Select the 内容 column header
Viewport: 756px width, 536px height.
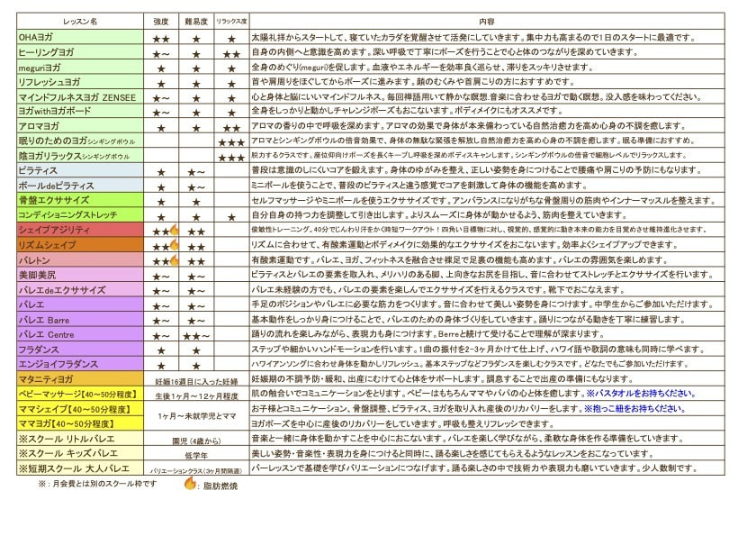click(487, 22)
